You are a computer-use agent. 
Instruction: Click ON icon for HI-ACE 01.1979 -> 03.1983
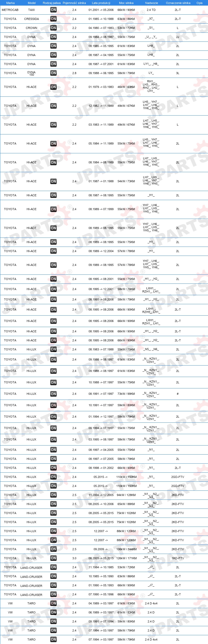tap(53, 87)
